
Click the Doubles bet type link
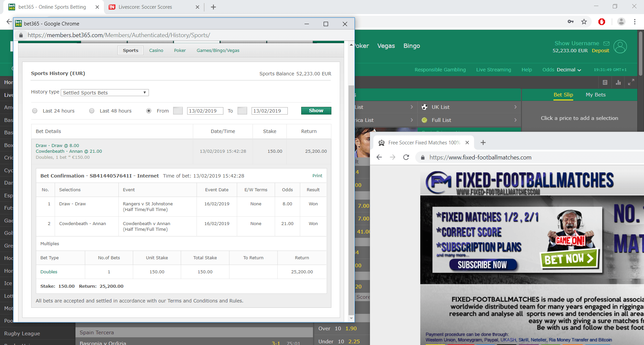point(49,272)
